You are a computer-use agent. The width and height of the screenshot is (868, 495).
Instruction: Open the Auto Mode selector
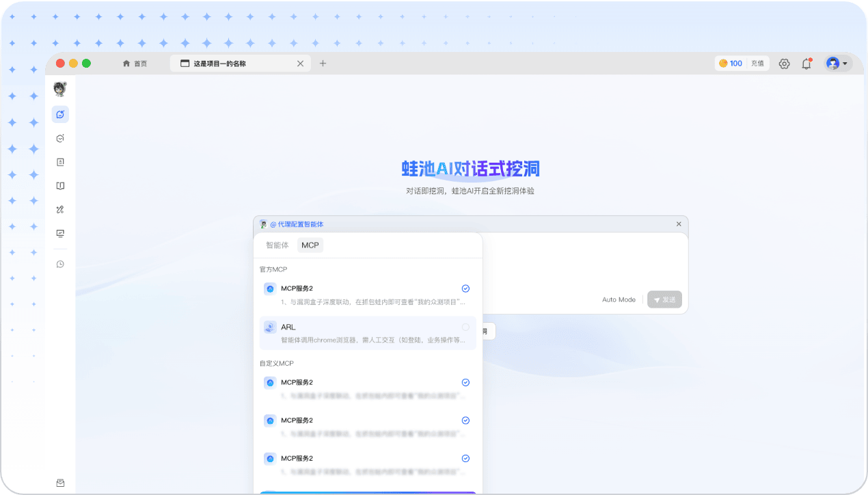619,299
